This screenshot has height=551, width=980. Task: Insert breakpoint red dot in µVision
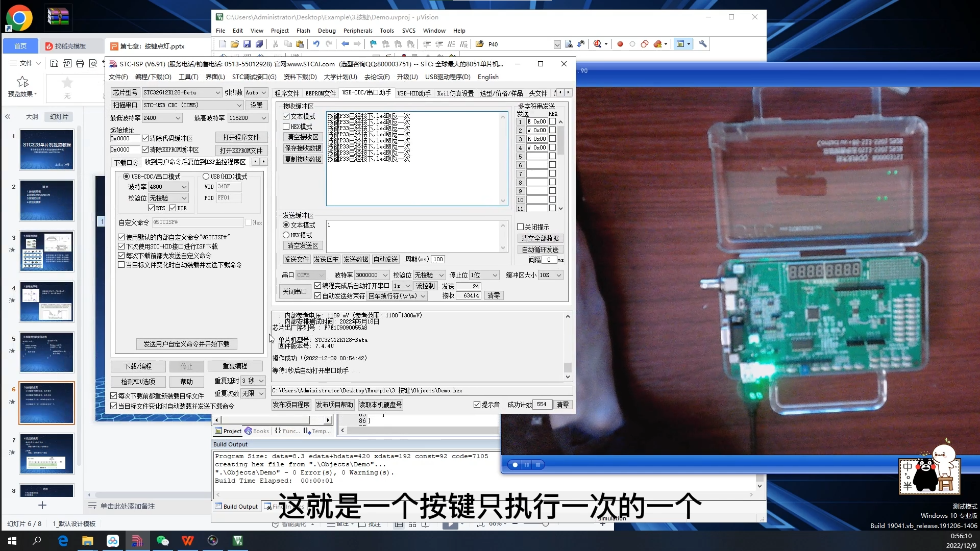(620, 44)
